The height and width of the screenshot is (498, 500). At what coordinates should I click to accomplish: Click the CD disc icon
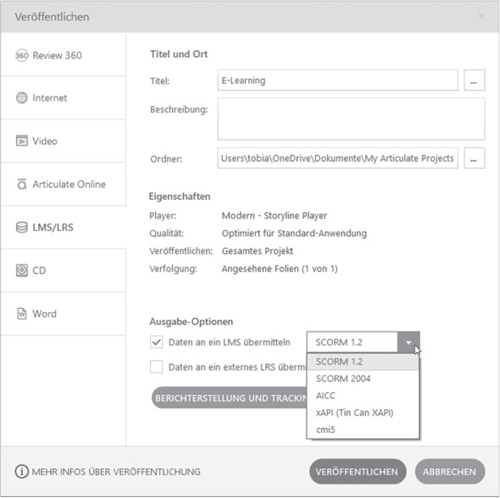pyautogui.click(x=22, y=270)
